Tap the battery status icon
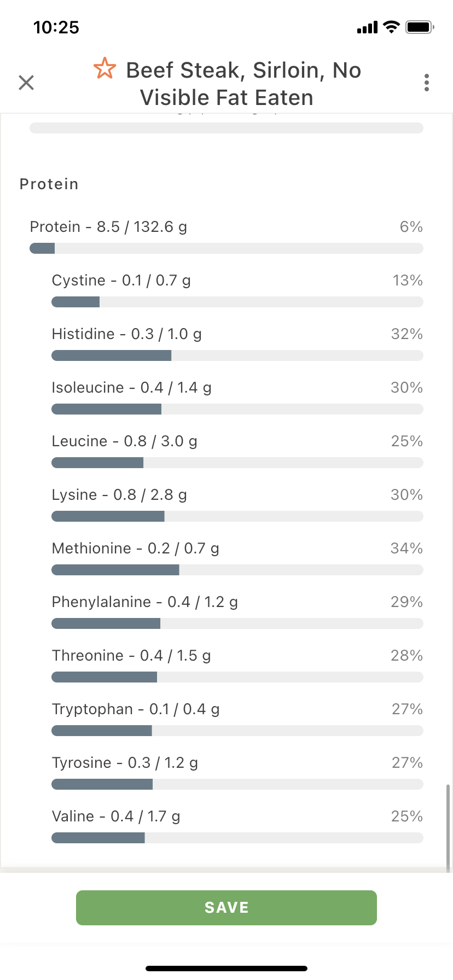453x980 pixels. click(420, 27)
